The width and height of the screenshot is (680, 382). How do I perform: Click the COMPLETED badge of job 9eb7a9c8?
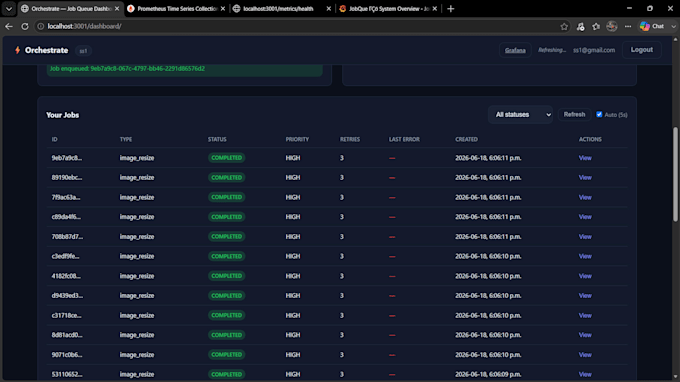(x=226, y=158)
